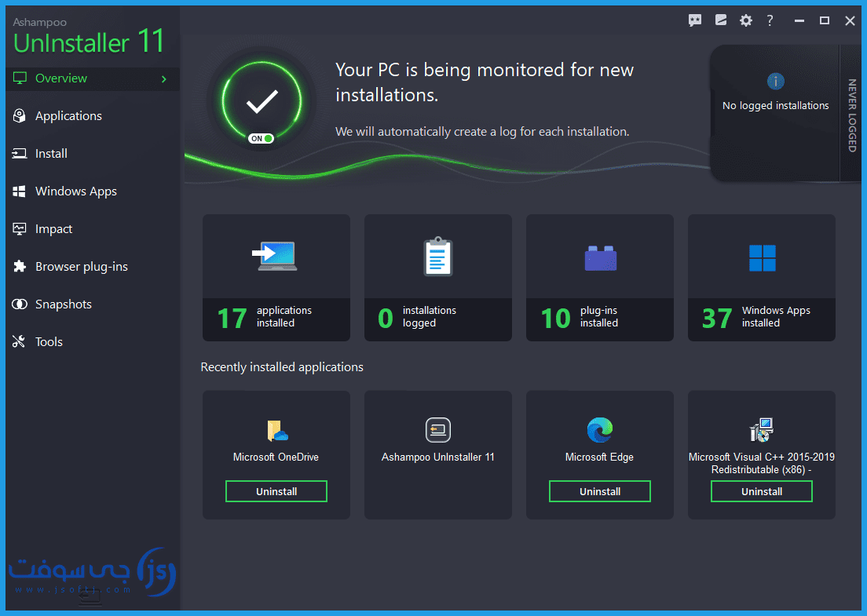Uninstall Microsoft Edge

coord(600,491)
